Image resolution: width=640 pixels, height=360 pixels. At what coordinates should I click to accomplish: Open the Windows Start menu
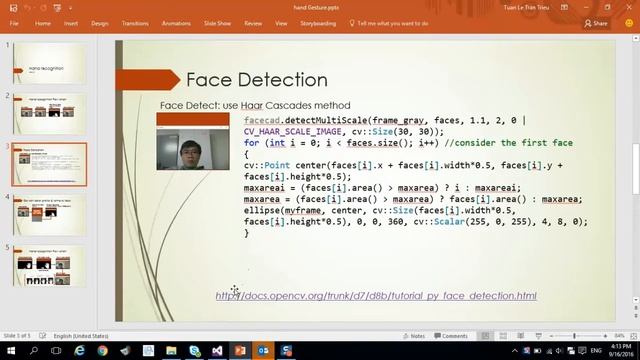[11, 351]
